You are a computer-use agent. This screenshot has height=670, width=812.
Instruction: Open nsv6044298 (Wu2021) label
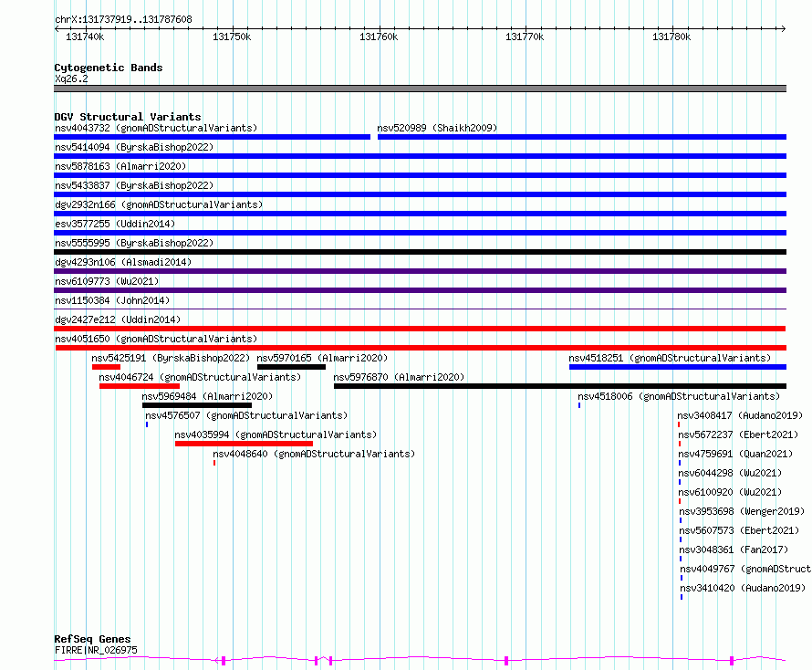pyautogui.click(x=730, y=473)
